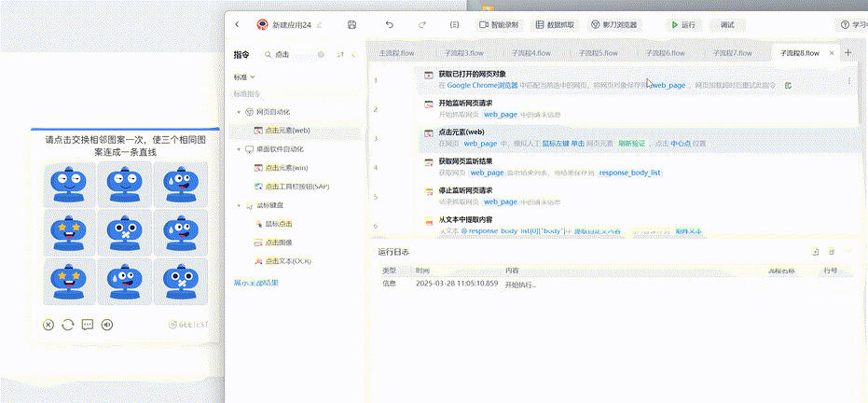Viewport: 868px width, 403px height.
Task: Click the captcha feedback speech bubble icon
Action: coord(88,325)
